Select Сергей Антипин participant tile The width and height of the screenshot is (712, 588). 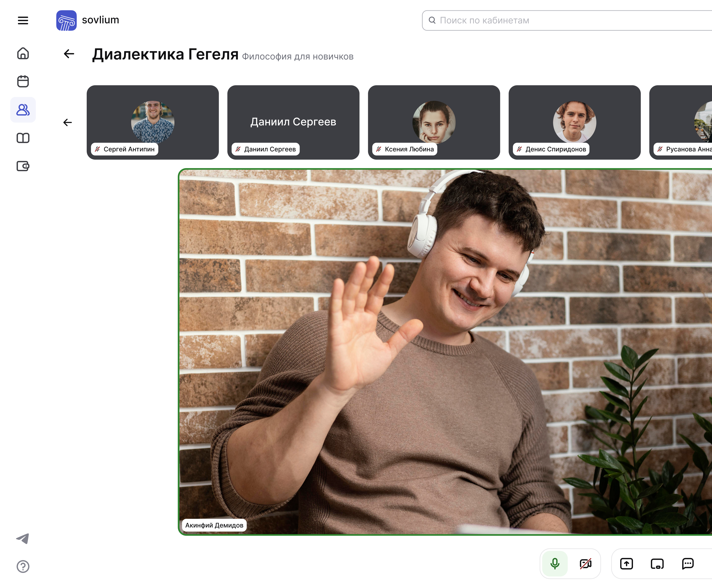click(152, 122)
